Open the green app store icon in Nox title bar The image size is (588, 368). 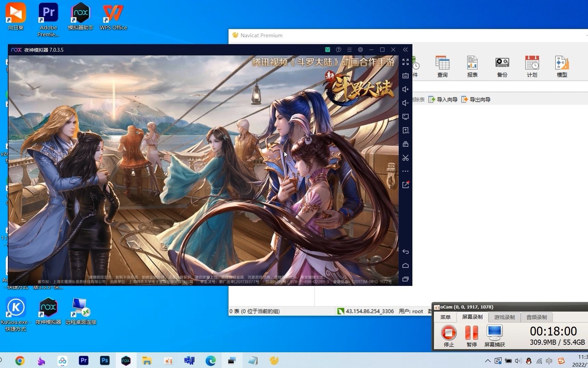(328, 50)
